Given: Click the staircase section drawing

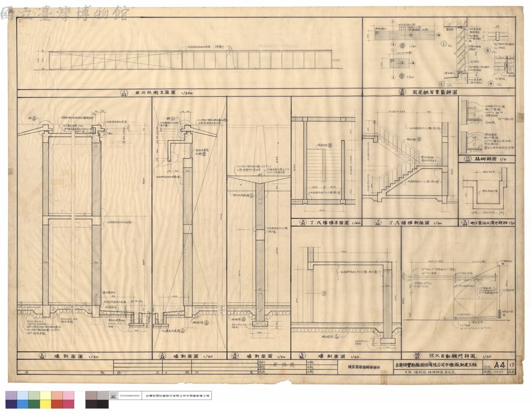Looking at the screenshot, I should 409,159.
